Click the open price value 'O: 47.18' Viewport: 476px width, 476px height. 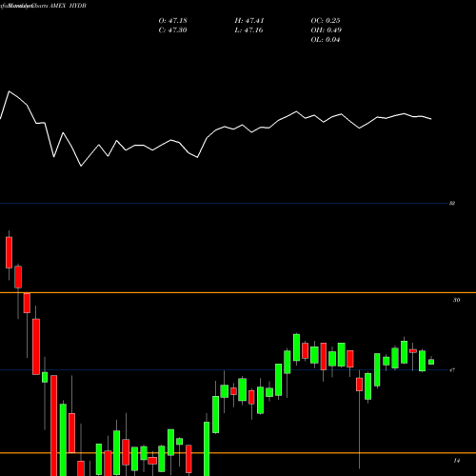(x=172, y=21)
